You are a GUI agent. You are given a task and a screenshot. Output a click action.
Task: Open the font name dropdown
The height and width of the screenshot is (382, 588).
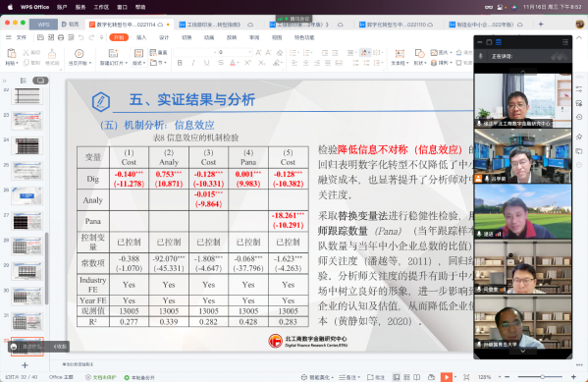click(194, 52)
